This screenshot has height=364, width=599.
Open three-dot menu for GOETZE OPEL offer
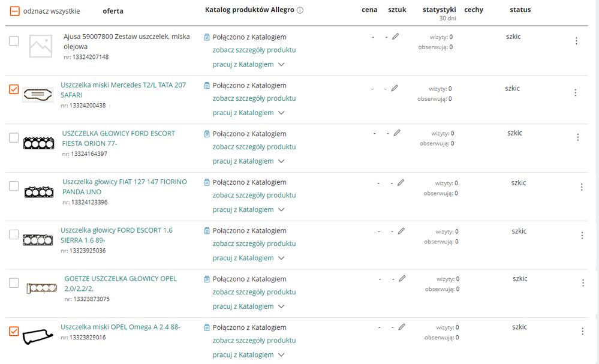point(583,283)
